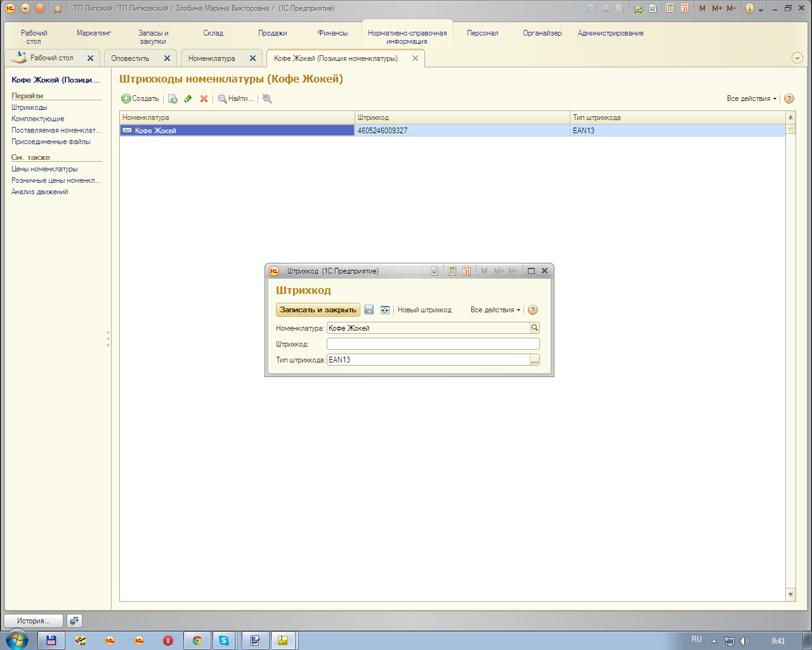Add Штрихкод dialog to favorites star icon
Image resolution: width=812 pixels, height=650 pixels.
435,271
